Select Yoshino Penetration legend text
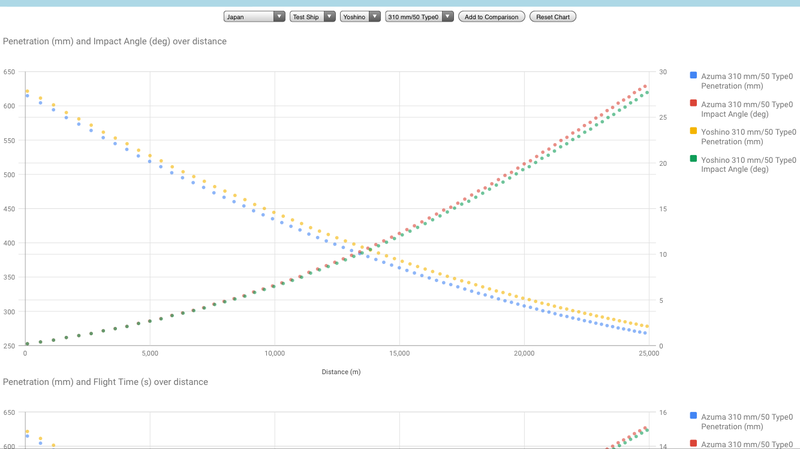Viewport: 800px width, 449px height. pos(748,137)
